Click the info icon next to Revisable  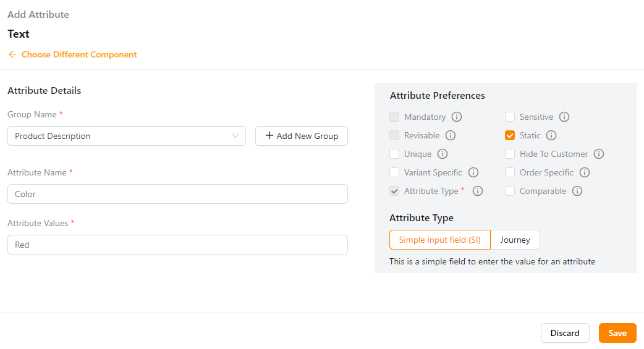tap(451, 135)
